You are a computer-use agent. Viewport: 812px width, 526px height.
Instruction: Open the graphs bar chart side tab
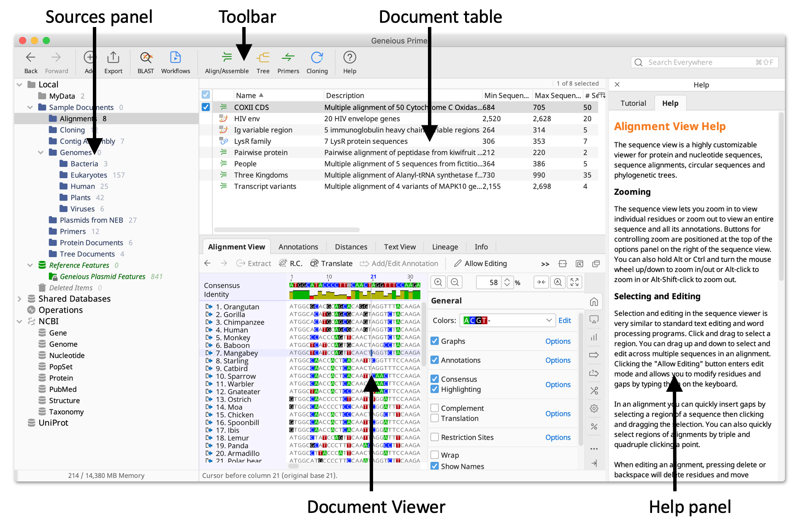click(x=594, y=337)
